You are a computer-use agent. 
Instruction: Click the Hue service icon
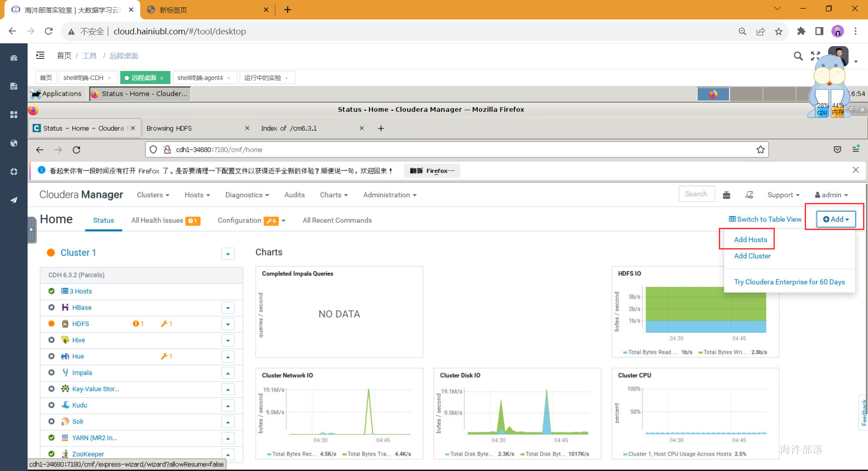[x=65, y=356]
